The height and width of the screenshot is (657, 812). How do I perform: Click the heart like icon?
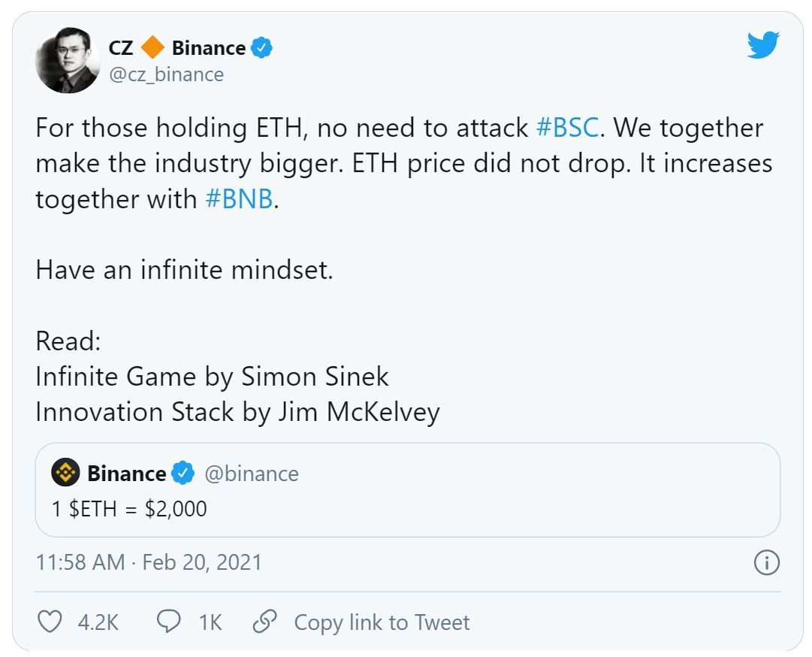pyautogui.click(x=50, y=622)
